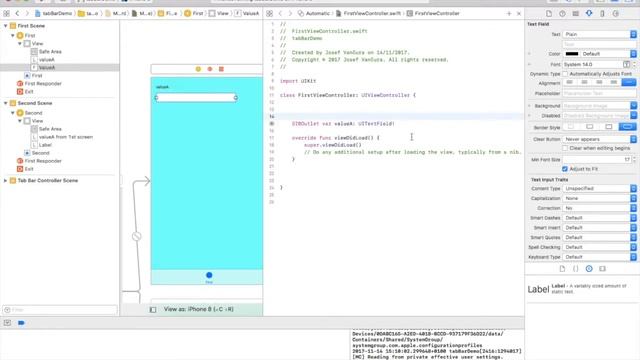
Task: Show the Quick Help inspector
Action: click(562, 13)
